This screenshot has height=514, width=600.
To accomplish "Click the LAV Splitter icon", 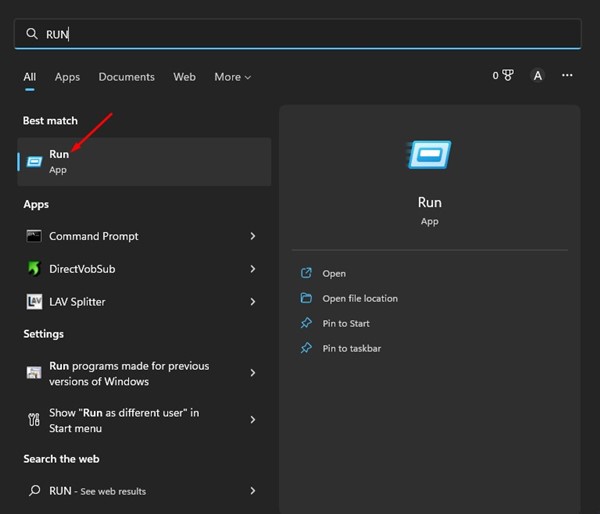I will coord(34,301).
